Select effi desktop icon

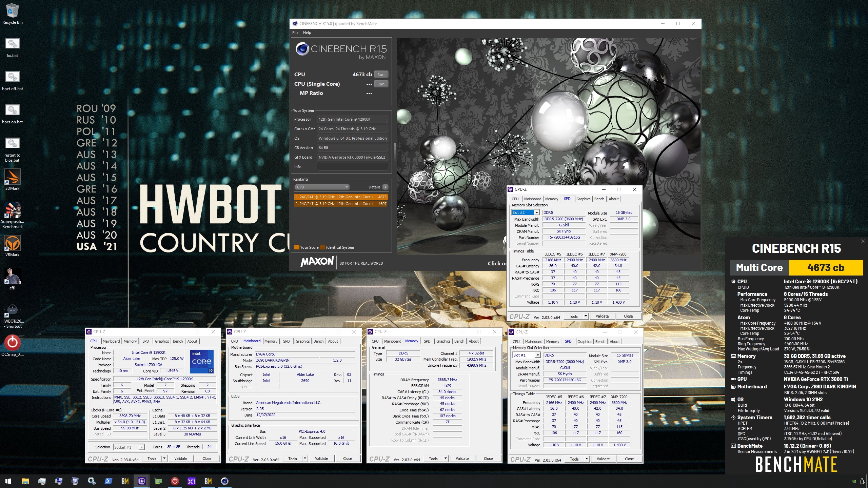12,279
